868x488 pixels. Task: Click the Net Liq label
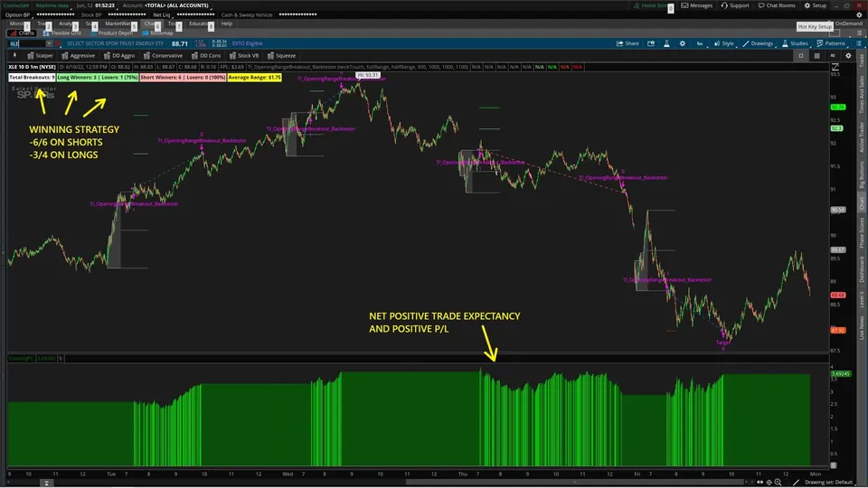162,15
